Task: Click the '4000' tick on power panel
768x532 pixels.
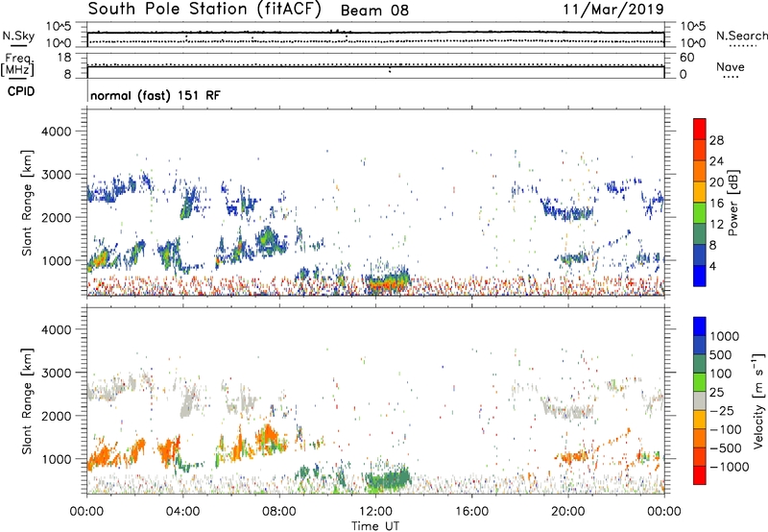Action: [x=56, y=132]
